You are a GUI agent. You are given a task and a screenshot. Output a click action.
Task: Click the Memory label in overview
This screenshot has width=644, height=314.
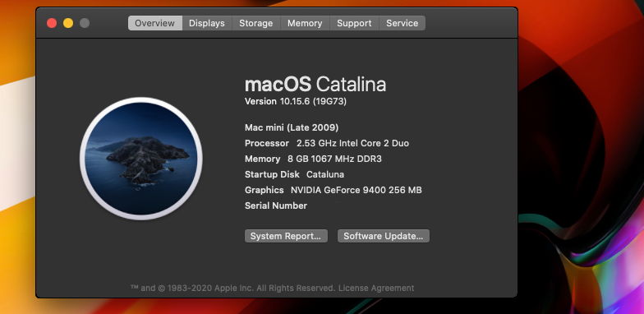tap(263, 159)
